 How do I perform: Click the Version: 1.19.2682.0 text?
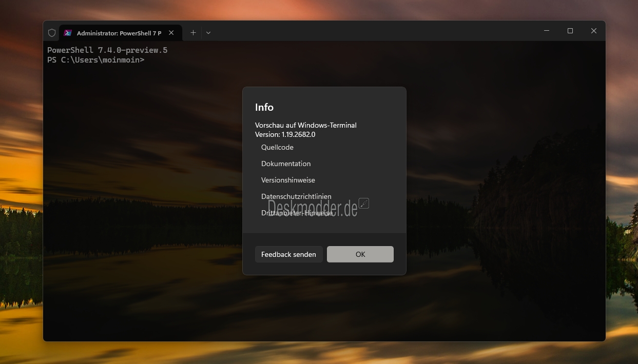pos(285,134)
